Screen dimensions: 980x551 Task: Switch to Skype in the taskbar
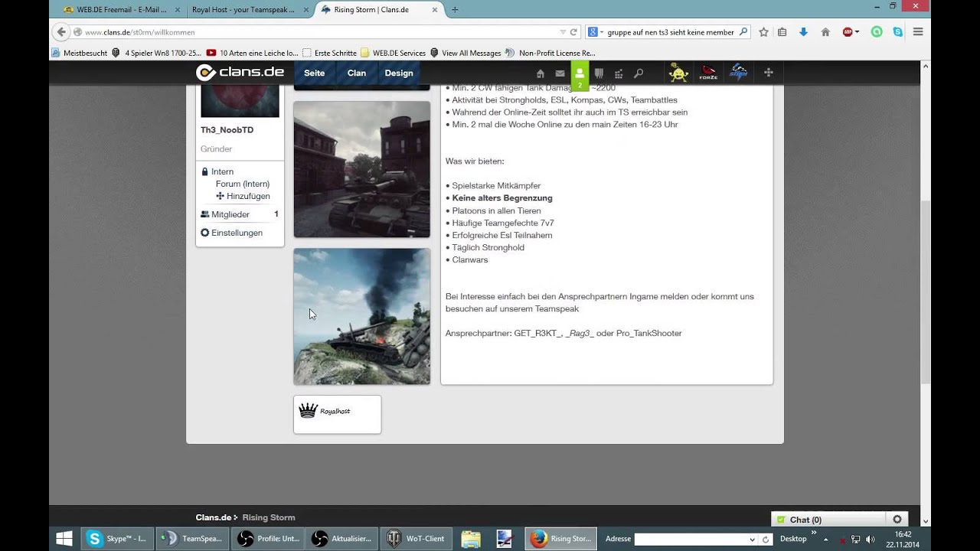pyautogui.click(x=118, y=539)
